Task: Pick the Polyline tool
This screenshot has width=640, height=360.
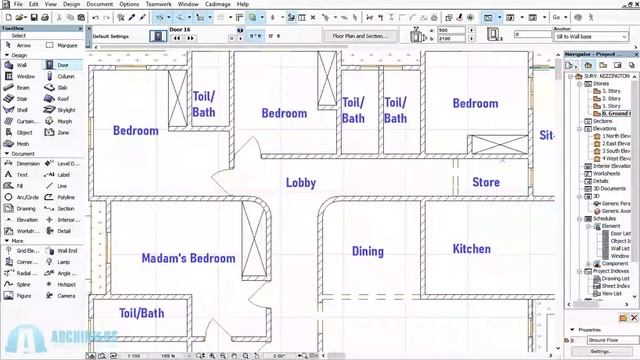Action: click(x=60, y=197)
